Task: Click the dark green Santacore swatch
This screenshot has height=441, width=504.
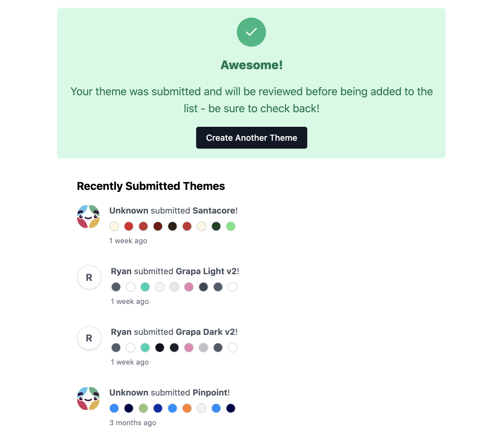Action: (x=216, y=226)
